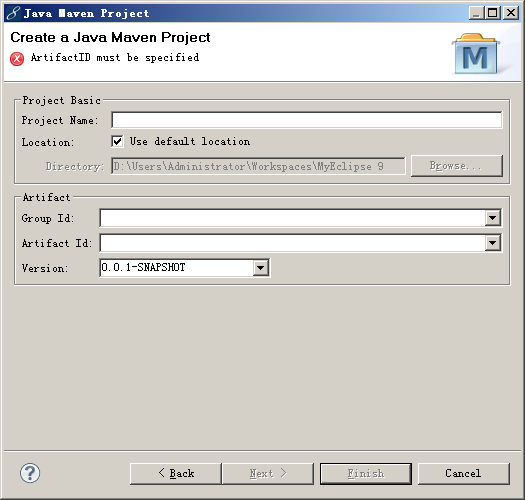525x500 pixels.
Task: Click the 'Project Name:' label
Action: tap(60, 120)
